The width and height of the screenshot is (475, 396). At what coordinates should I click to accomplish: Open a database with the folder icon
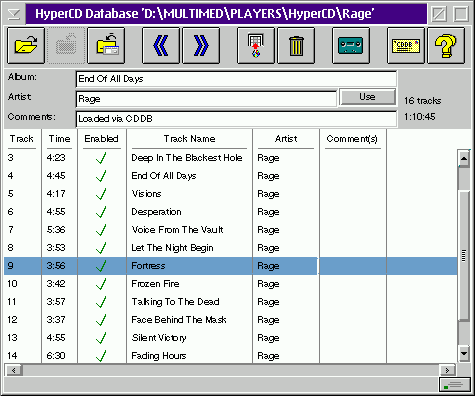(26, 46)
